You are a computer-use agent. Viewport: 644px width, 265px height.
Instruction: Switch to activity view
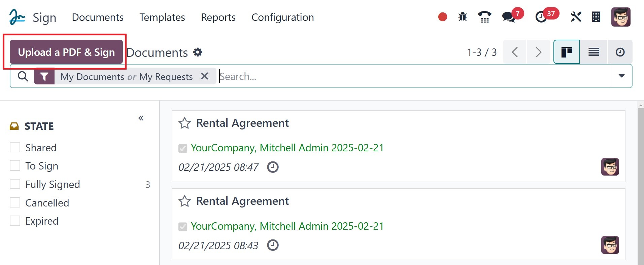coord(620,52)
